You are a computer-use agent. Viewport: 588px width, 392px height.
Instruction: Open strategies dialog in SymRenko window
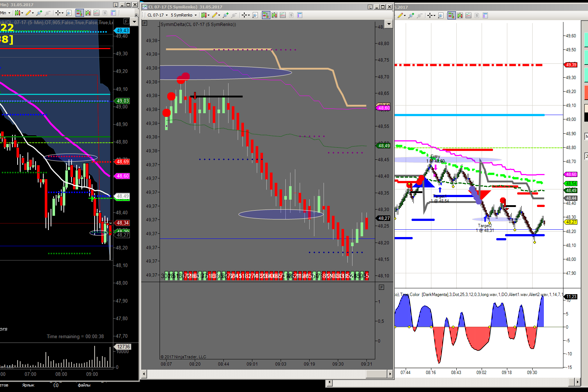(x=291, y=15)
